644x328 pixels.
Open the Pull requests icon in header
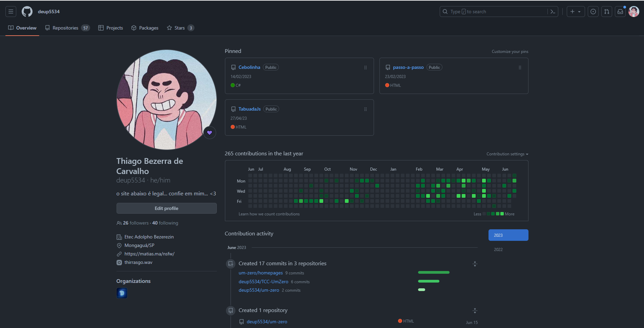click(x=607, y=12)
